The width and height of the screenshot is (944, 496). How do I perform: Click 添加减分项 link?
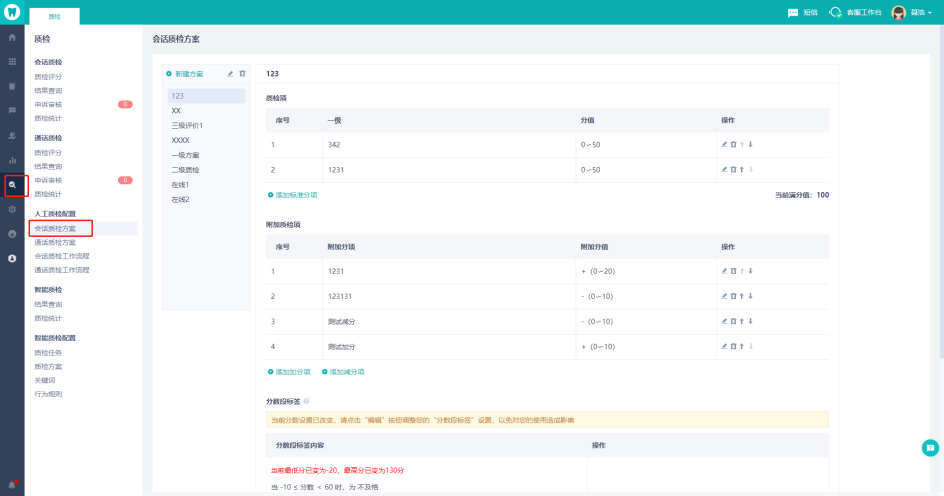[343, 372]
